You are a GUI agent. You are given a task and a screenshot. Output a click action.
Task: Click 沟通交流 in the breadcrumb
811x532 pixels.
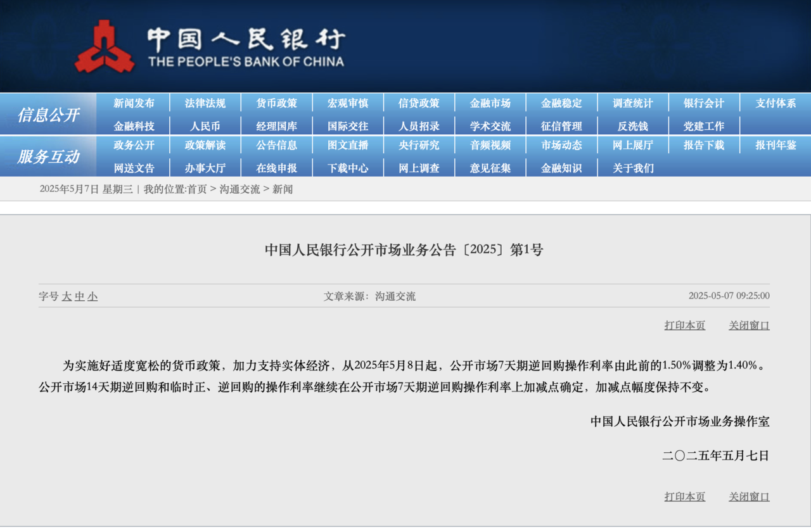coord(239,189)
